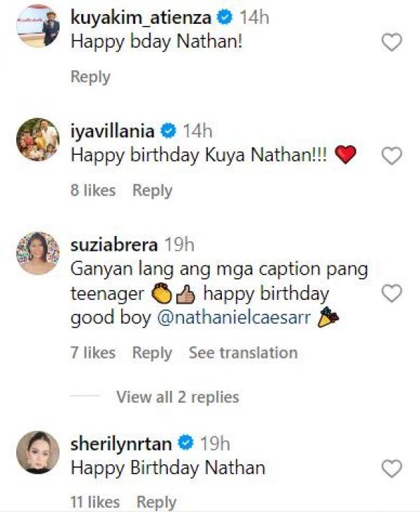Screen dimensions: 420x512
Task: See translation of suziabrera's comment
Action: (x=243, y=353)
